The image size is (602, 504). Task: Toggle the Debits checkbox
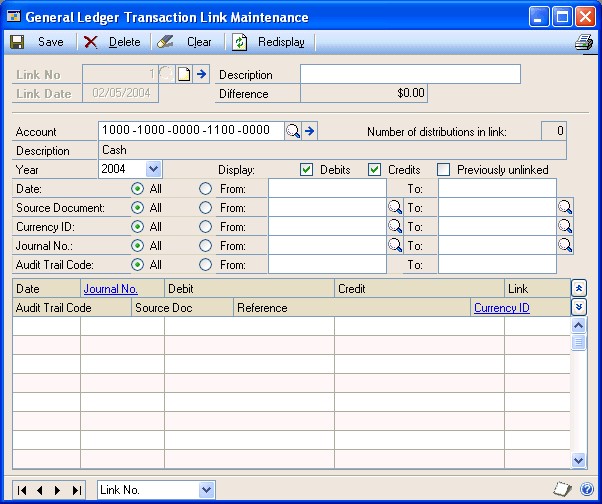(x=306, y=170)
